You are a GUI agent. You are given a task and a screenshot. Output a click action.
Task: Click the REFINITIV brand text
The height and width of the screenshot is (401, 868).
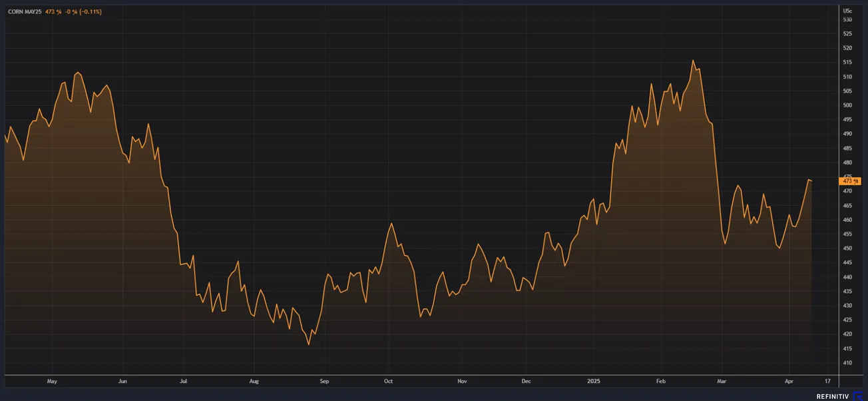[x=833, y=396]
